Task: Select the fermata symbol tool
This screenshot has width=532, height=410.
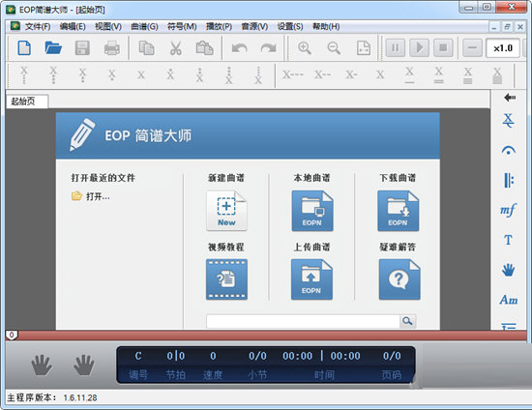Action: coord(508,150)
